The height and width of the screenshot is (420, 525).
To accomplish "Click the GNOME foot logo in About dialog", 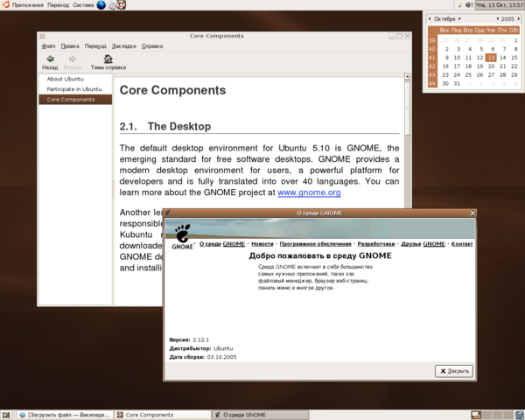I will coord(182,234).
